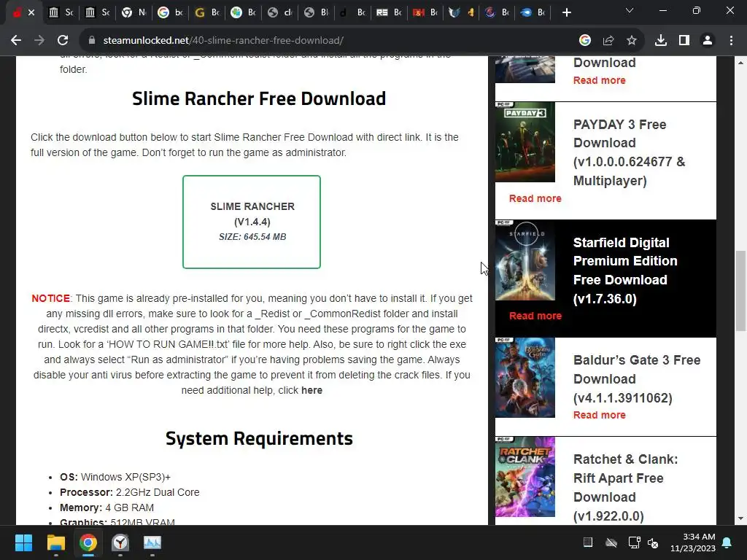
Task: Click the red NOTICE label
Action: (50, 298)
